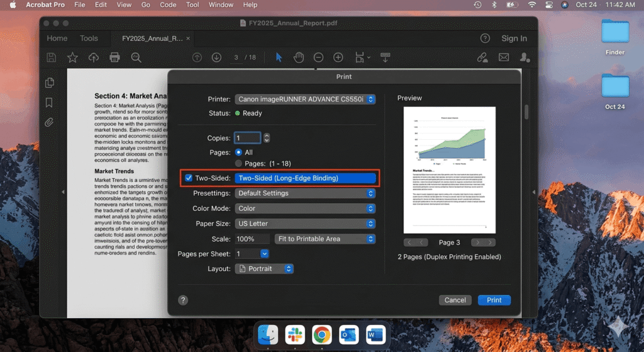Viewport: 644px width, 352px height.
Task: Select the Pages (1 - 18) radio button
Action: [238, 163]
